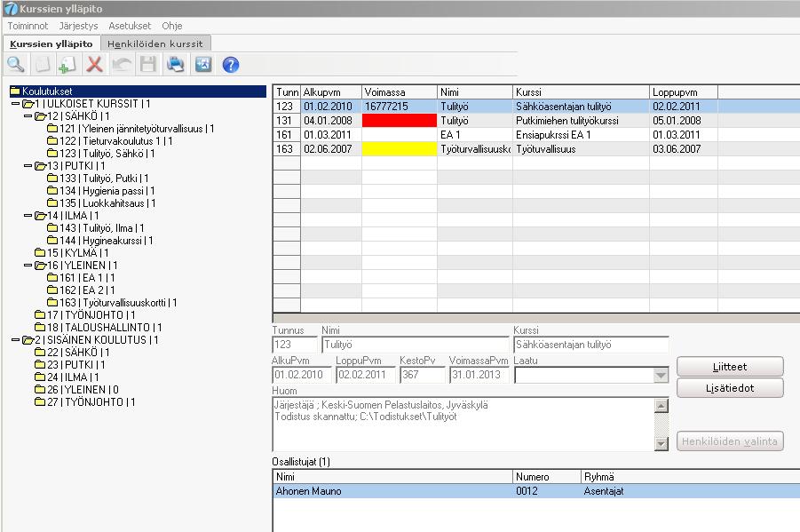The height and width of the screenshot is (532, 800).
Task: Click the Henkilöiden valinta button
Action: pyautogui.click(x=730, y=441)
